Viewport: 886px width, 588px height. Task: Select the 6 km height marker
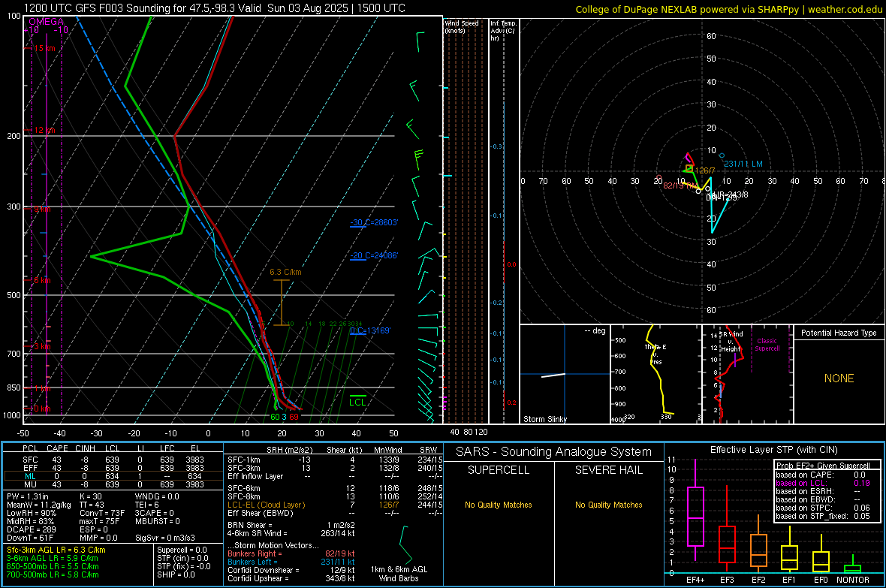coord(42,280)
